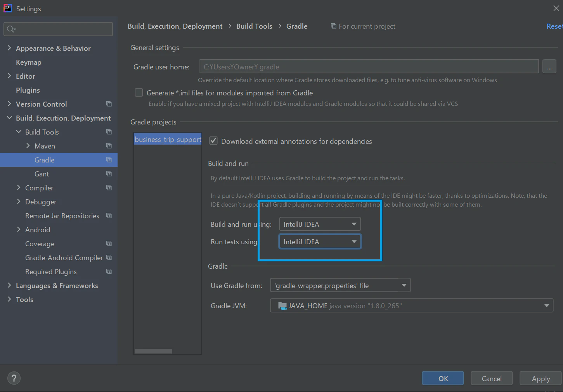Click the search magnifier icon in settings

click(10, 29)
